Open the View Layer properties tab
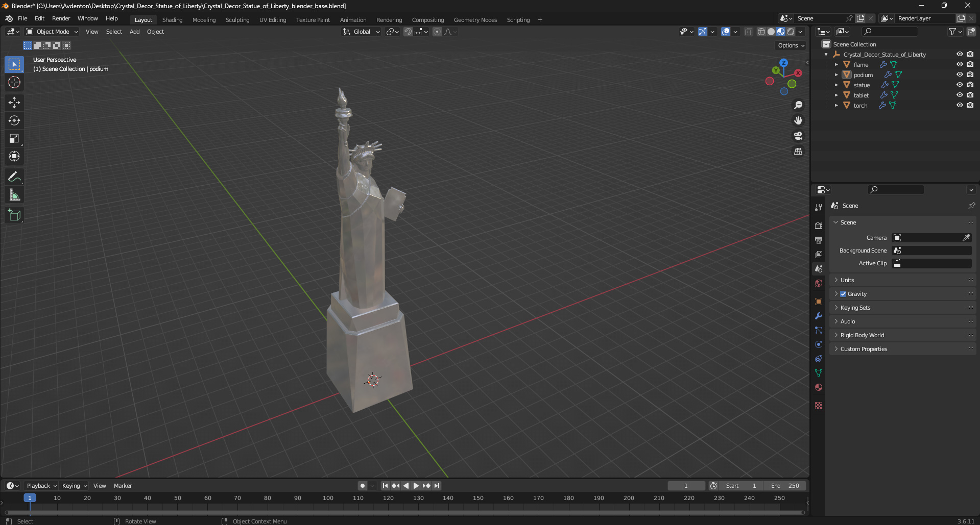This screenshot has width=980, height=525. 819,254
